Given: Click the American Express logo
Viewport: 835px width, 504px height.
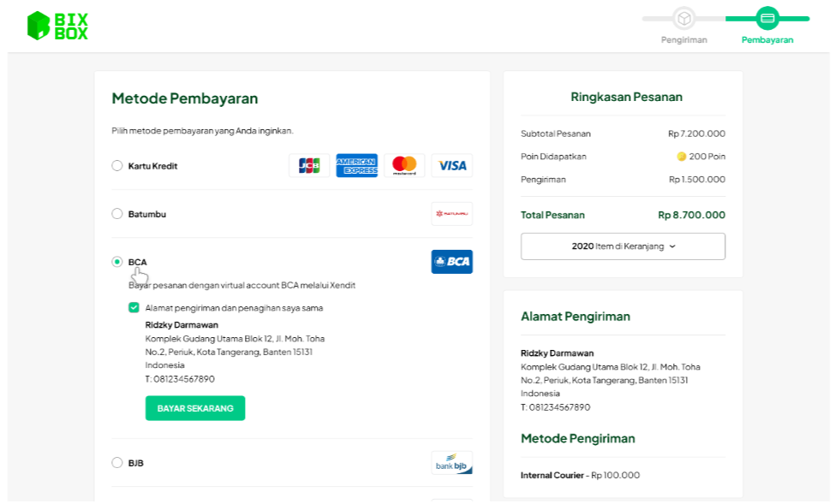Looking at the screenshot, I should pyautogui.click(x=357, y=166).
